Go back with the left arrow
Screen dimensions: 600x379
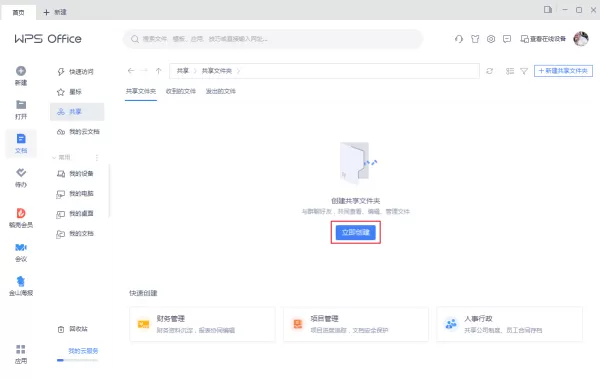tap(131, 70)
